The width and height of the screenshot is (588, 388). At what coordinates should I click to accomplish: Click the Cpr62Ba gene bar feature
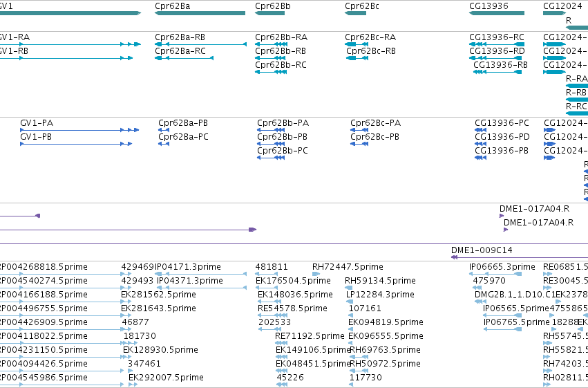(200, 13)
